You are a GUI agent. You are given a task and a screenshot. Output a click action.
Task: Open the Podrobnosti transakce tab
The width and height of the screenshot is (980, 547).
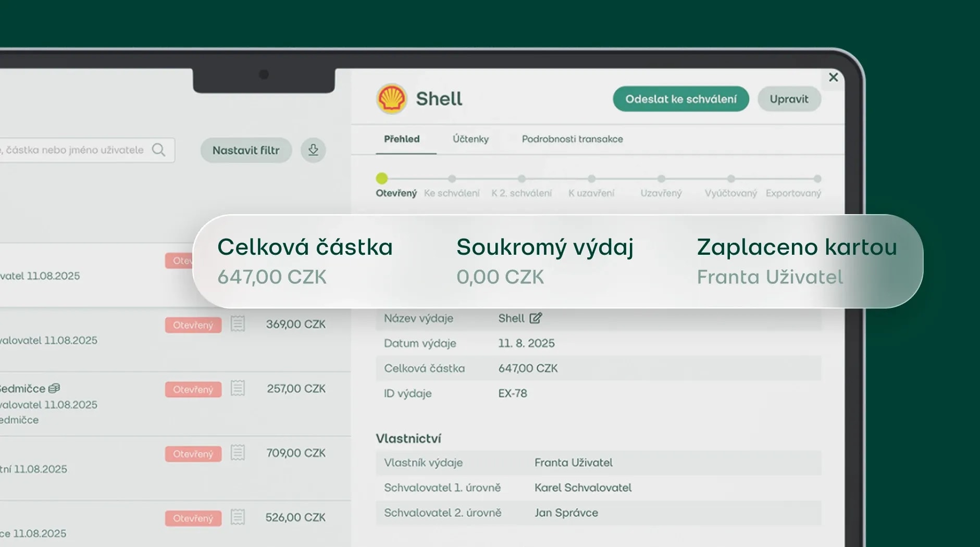click(x=572, y=139)
